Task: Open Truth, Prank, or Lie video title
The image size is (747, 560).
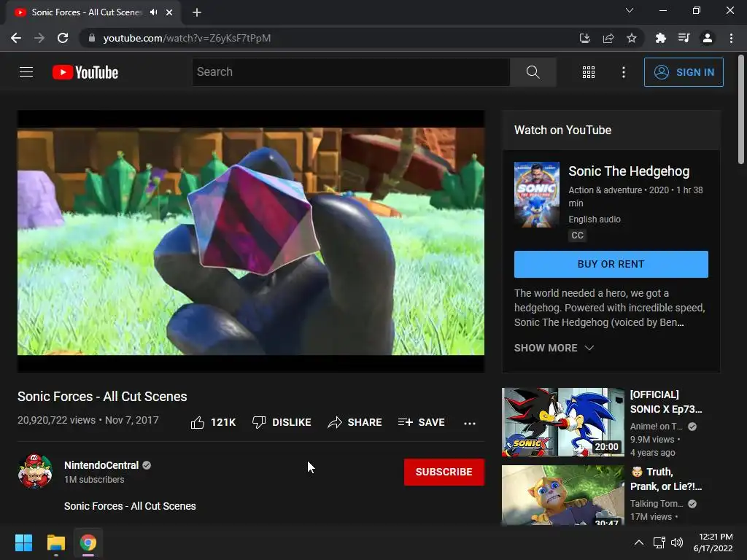Action: [x=665, y=479]
